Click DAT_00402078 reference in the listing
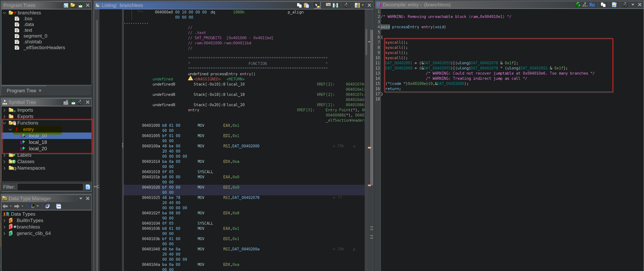This screenshot has width=644, height=271. (x=246, y=197)
